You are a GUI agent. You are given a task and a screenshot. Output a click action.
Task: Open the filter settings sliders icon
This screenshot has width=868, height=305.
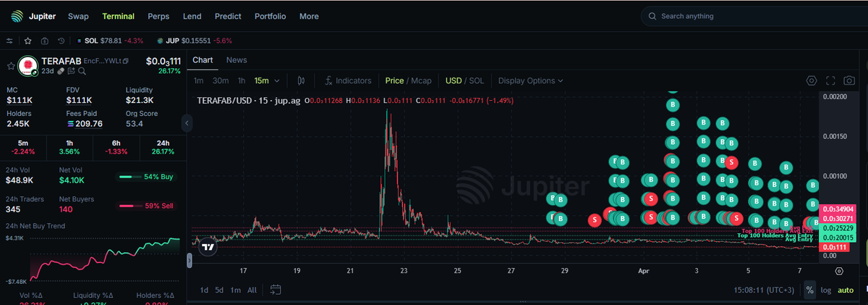coord(9,41)
